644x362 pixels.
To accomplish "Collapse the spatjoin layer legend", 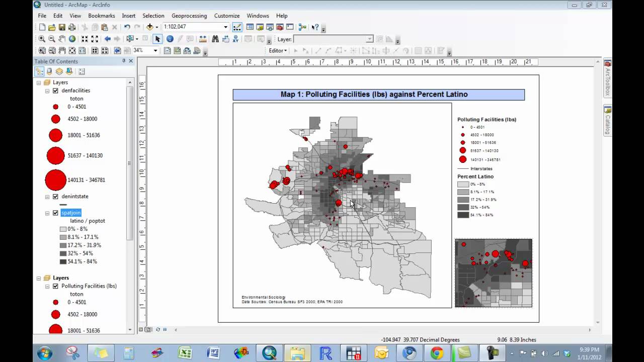I will point(47,213).
